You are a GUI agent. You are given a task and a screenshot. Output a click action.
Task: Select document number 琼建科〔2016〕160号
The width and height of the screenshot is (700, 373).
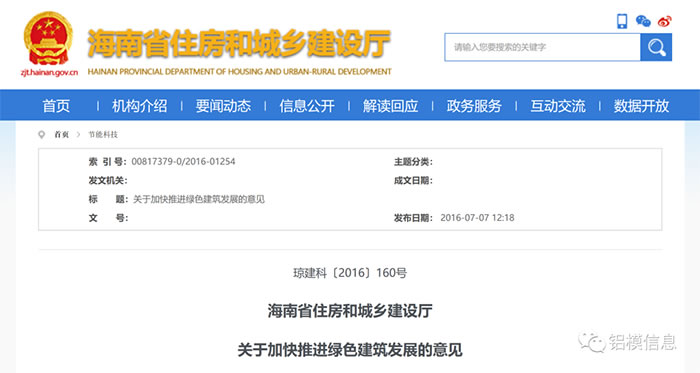[x=350, y=273]
